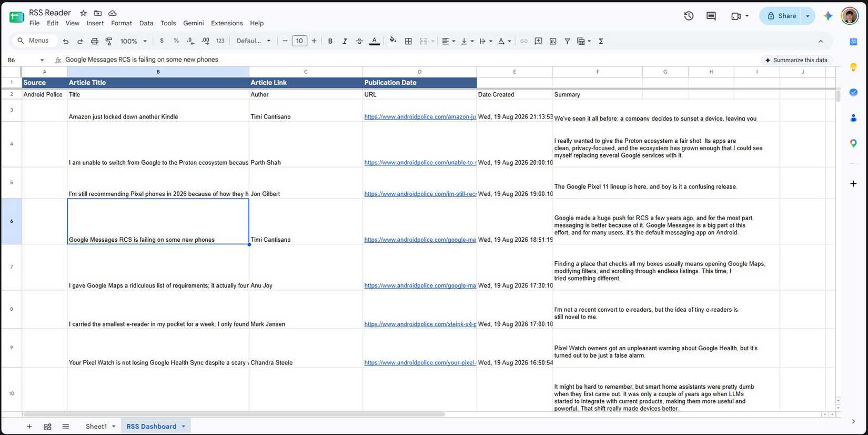Toggle strikethrough formatting
868x435 pixels.
(359, 41)
